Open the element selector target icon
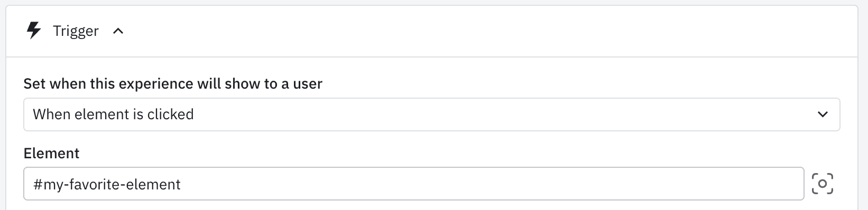The image size is (868, 210). pyautogui.click(x=822, y=184)
